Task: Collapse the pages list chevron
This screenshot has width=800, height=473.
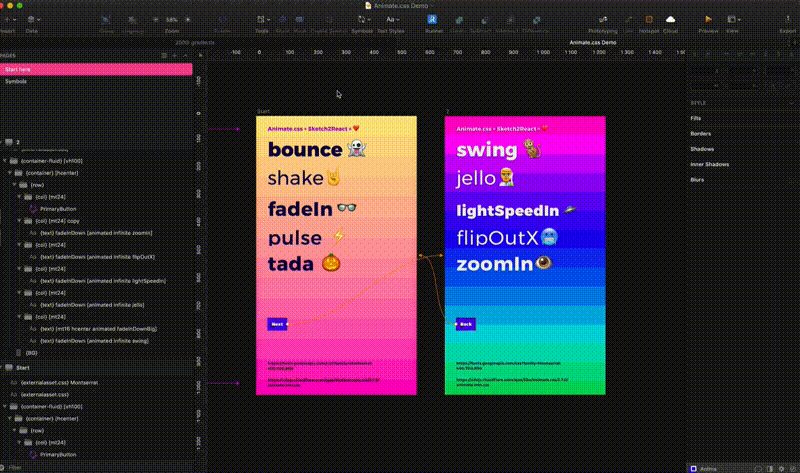Action: [x=185, y=56]
